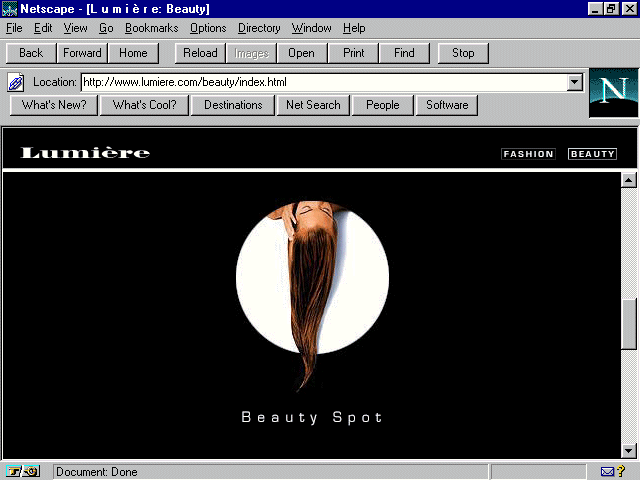
Task: Click the Net Search directory button
Action: pos(313,105)
